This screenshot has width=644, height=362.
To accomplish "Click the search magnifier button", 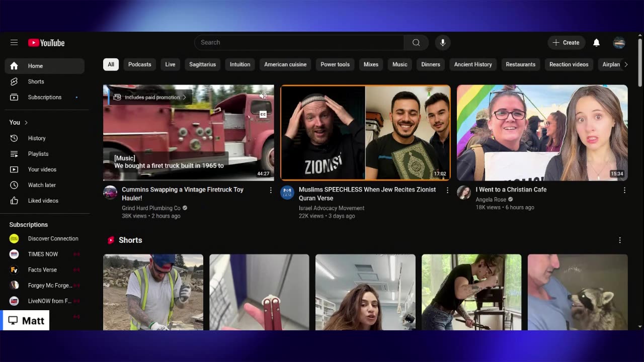I will [416, 43].
